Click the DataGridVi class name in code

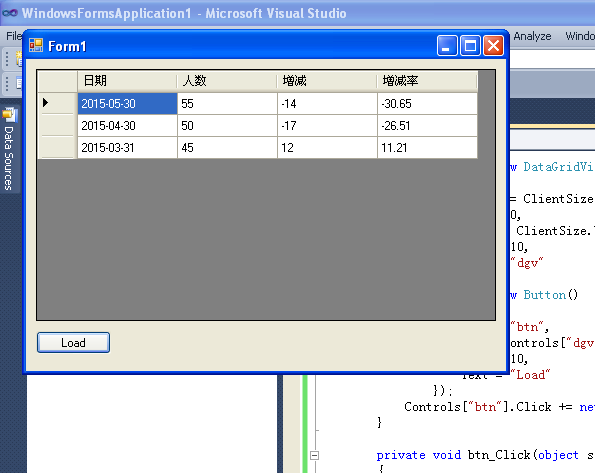[558, 167]
